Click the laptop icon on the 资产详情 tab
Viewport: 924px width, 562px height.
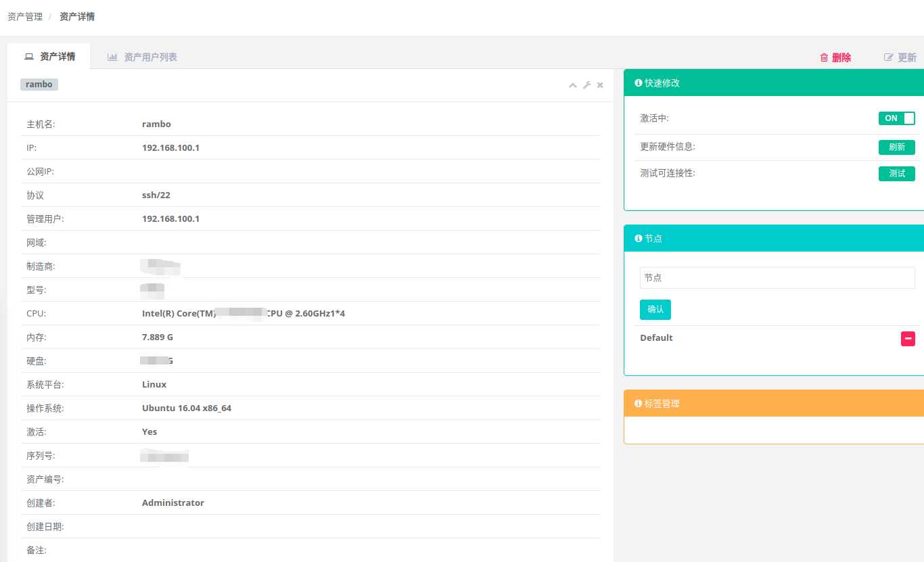click(29, 57)
